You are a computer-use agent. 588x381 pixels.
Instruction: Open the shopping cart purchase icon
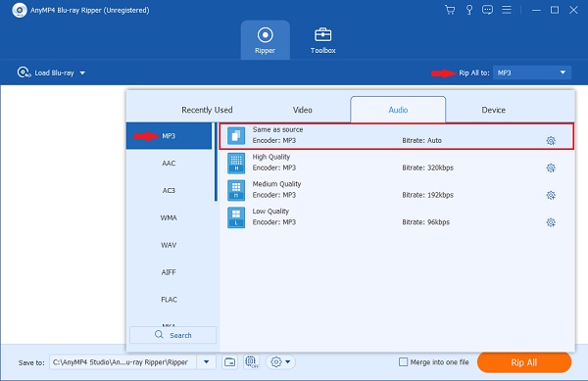point(450,10)
